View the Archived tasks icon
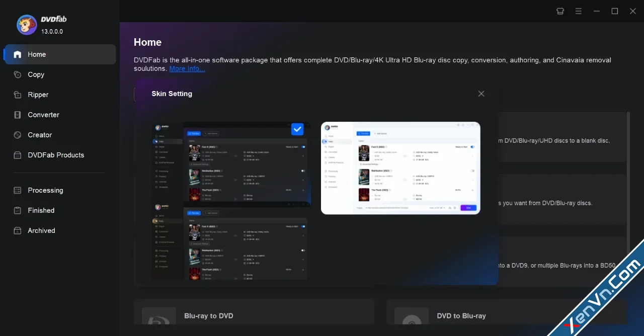 coord(18,230)
